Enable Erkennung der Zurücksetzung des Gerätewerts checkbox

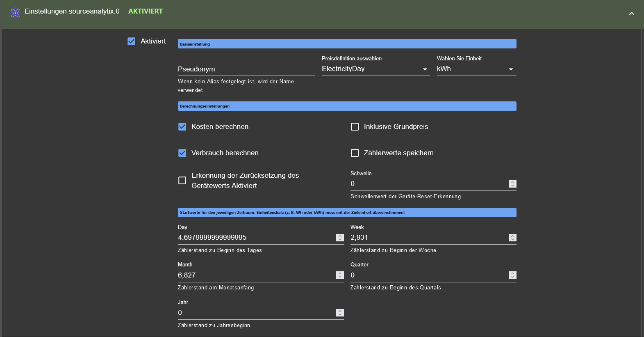[x=182, y=181]
